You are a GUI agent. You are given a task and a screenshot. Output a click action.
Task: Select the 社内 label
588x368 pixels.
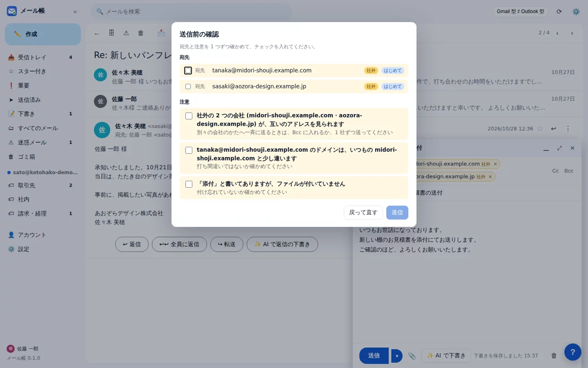[x=43, y=199]
